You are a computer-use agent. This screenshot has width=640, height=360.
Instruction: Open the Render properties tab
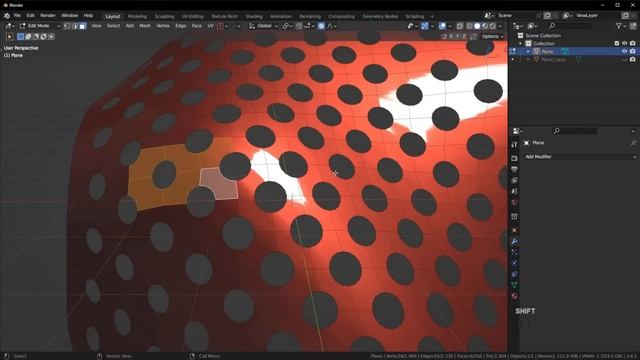[x=514, y=158]
